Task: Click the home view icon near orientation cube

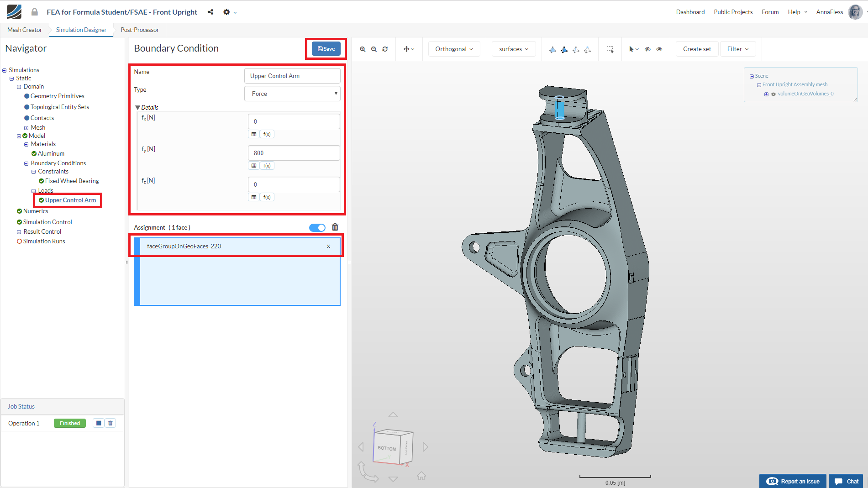Action: pos(421,476)
